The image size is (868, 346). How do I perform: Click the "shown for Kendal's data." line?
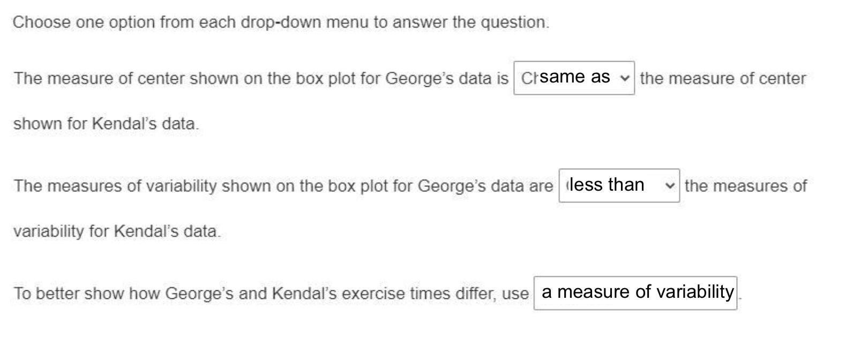click(106, 124)
